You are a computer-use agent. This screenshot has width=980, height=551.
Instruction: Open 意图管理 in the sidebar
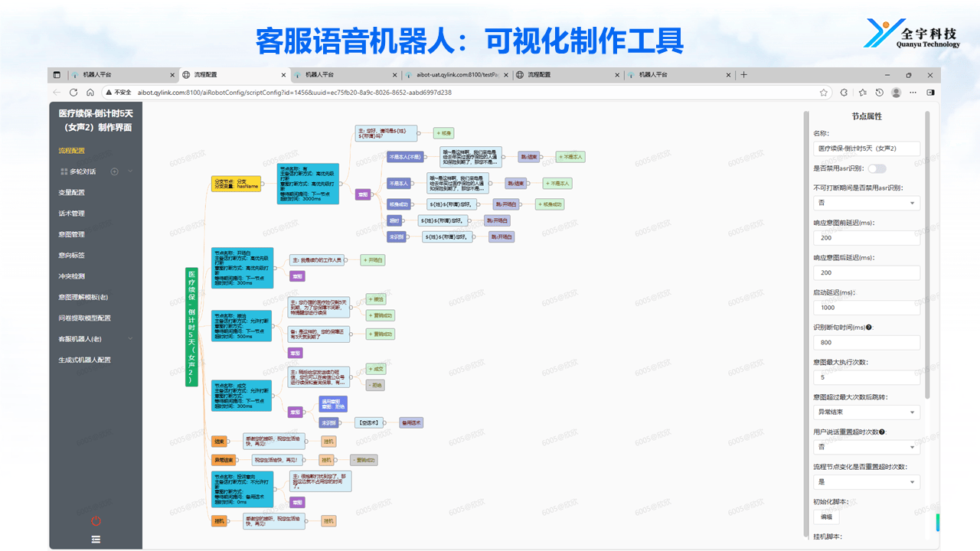pyautogui.click(x=72, y=235)
